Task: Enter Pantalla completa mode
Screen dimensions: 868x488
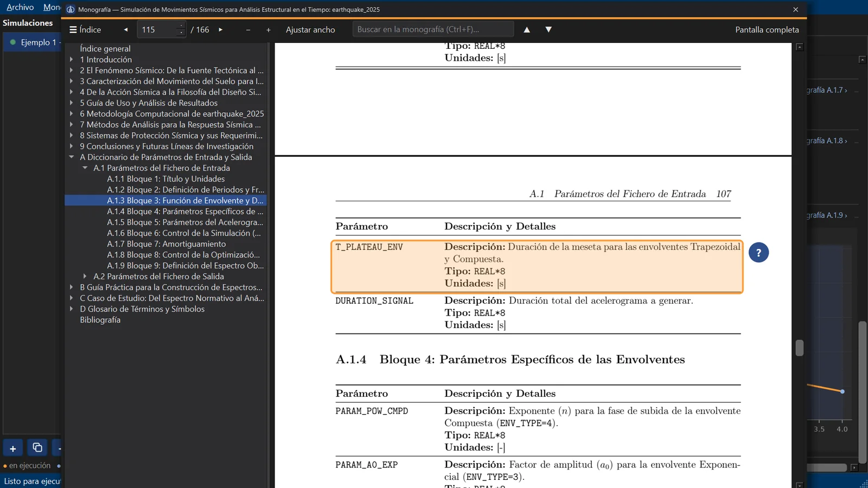Action: [x=767, y=30]
